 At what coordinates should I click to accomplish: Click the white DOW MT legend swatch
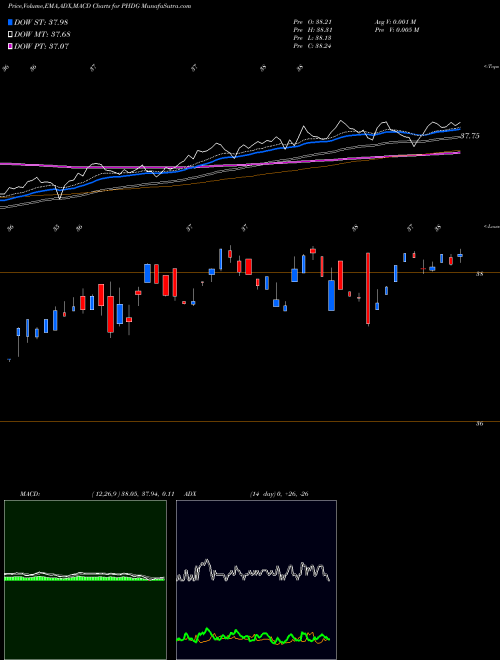10,34
